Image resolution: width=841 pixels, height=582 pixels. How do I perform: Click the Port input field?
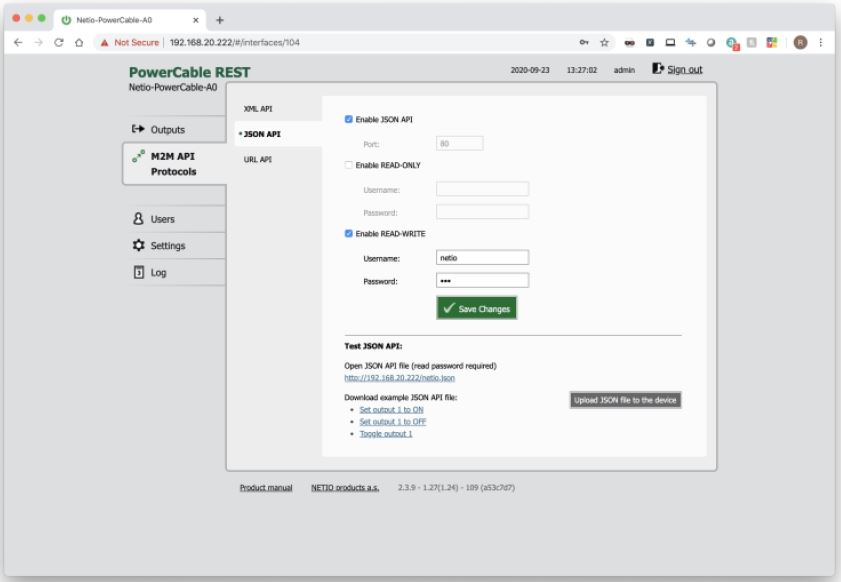tap(460, 143)
